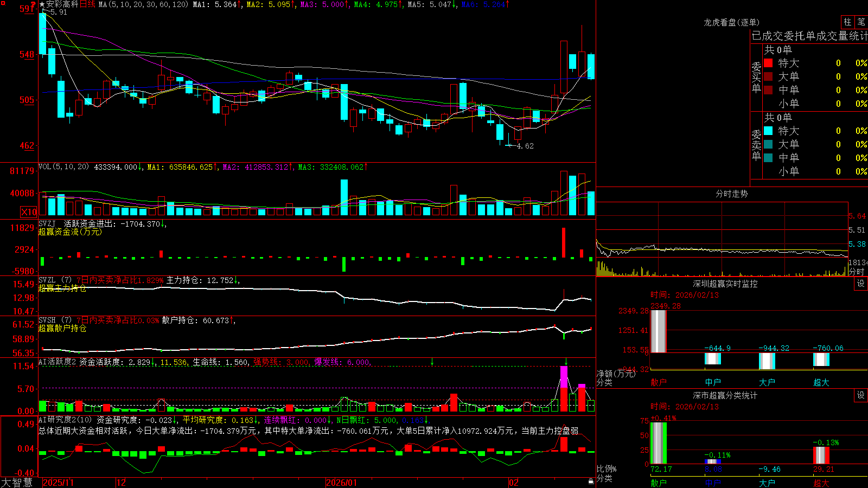Viewport: 868px width, 488px height.
Task: Click 时间: 2026/02/13 in 实时监控
Action: pos(685,295)
